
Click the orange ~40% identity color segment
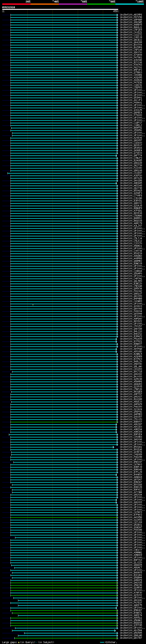click(45, 4)
